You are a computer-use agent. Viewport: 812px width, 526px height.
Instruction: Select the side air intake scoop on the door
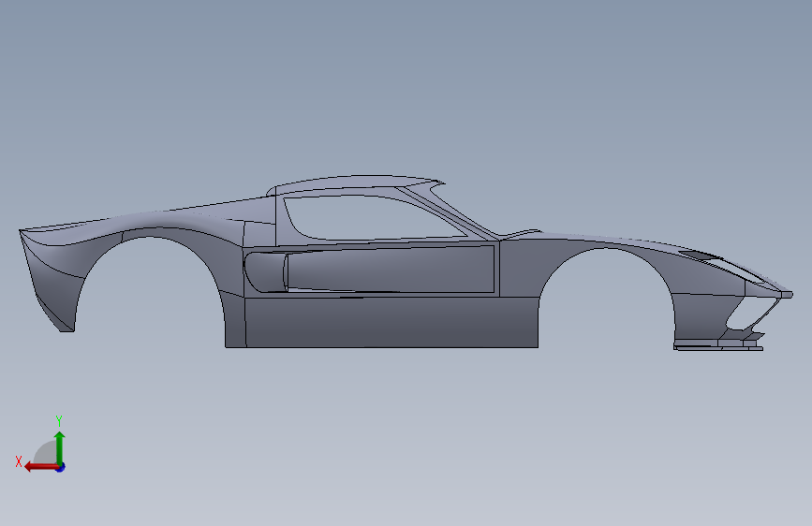[266, 271]
